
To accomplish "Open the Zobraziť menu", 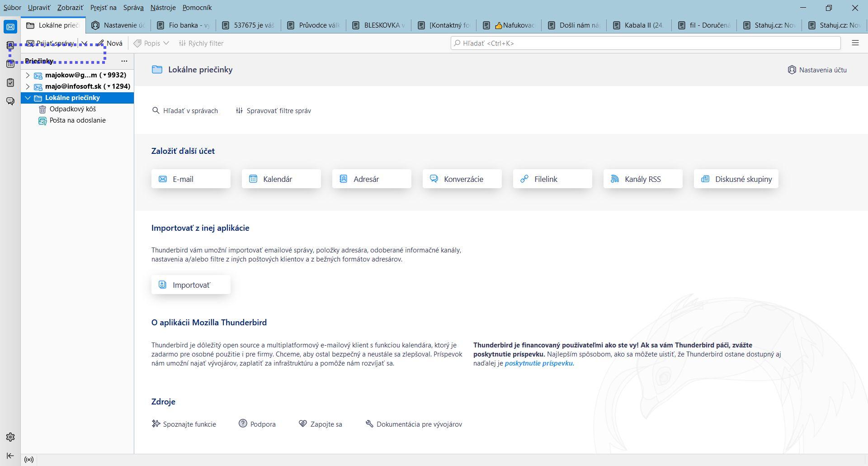I will [x=70, y=8].
